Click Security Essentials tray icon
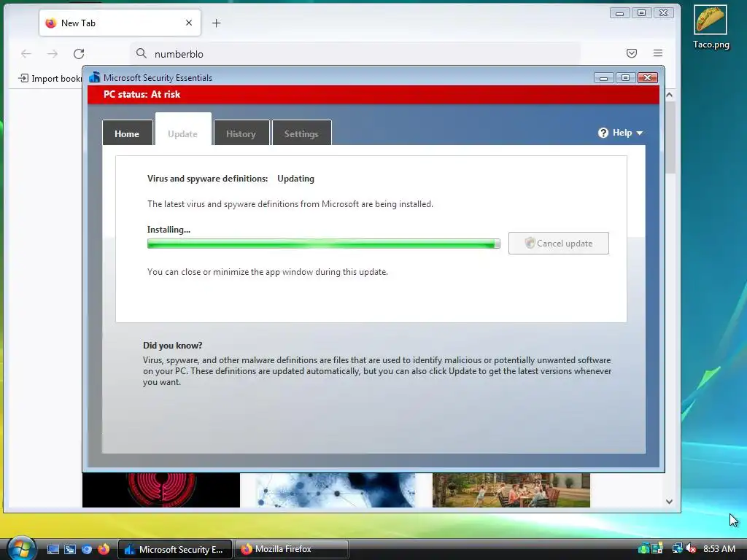747x560 pixels. (643, 548)
